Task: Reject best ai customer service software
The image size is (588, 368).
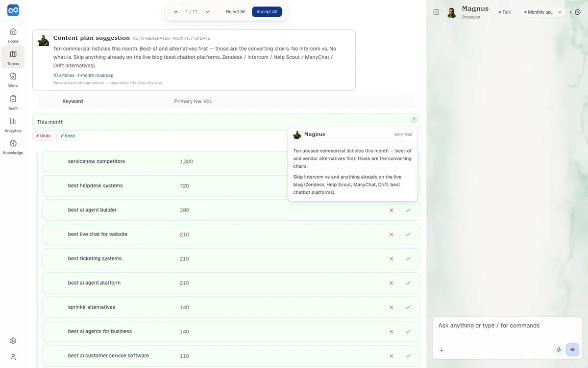Action: 391,356
